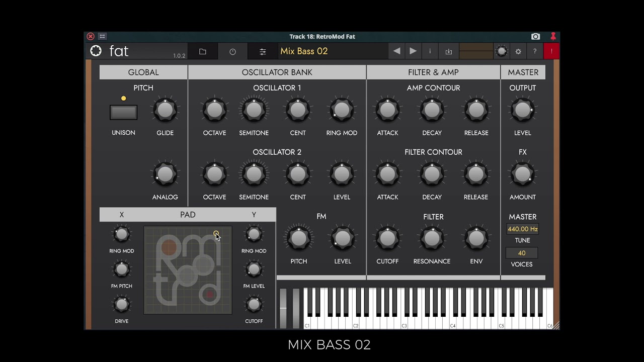The height and width of the screenshot is (362, 644).
Task: Click the FX AMOUNT knob
Action: tap(523, 174)
